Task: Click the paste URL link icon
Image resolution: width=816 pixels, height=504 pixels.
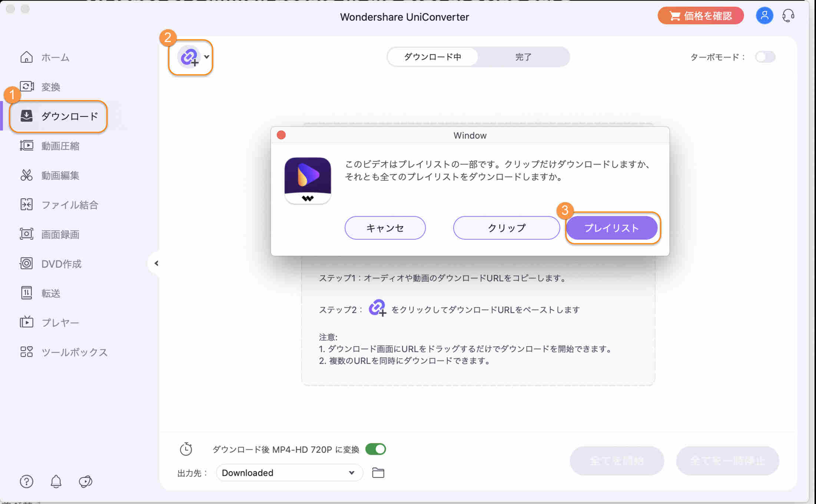Action: [189, 57]
